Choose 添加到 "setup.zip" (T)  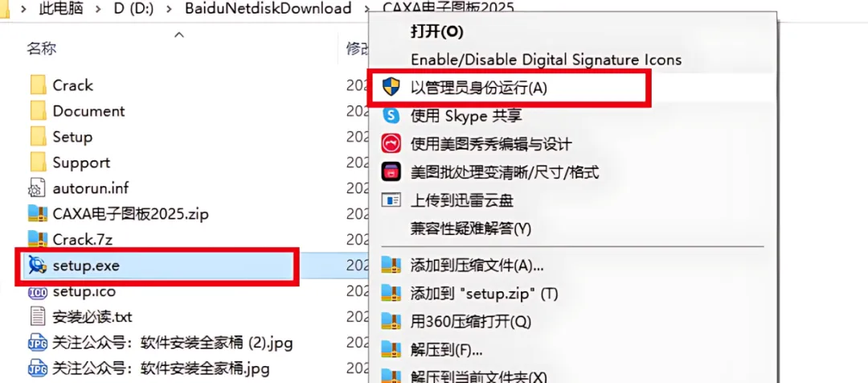pyautogui.click(x=484, y=293)
